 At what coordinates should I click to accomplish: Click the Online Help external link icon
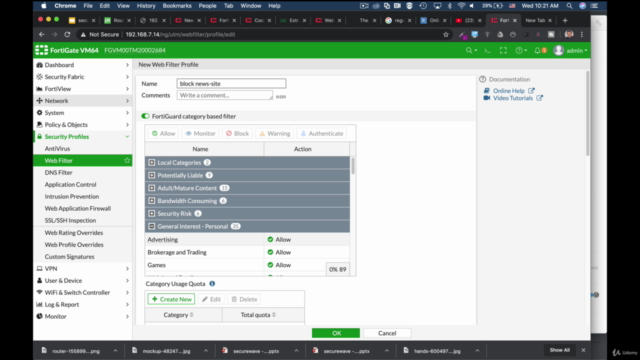[531, 91]
